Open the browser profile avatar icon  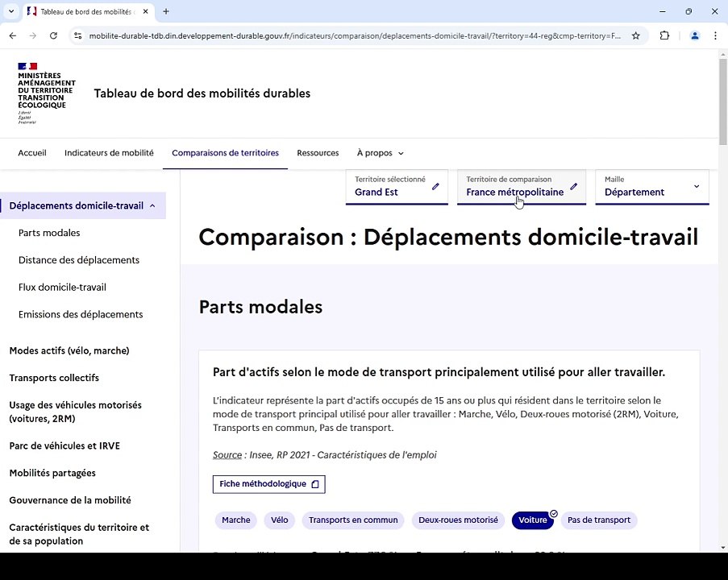tap(695, 35)
